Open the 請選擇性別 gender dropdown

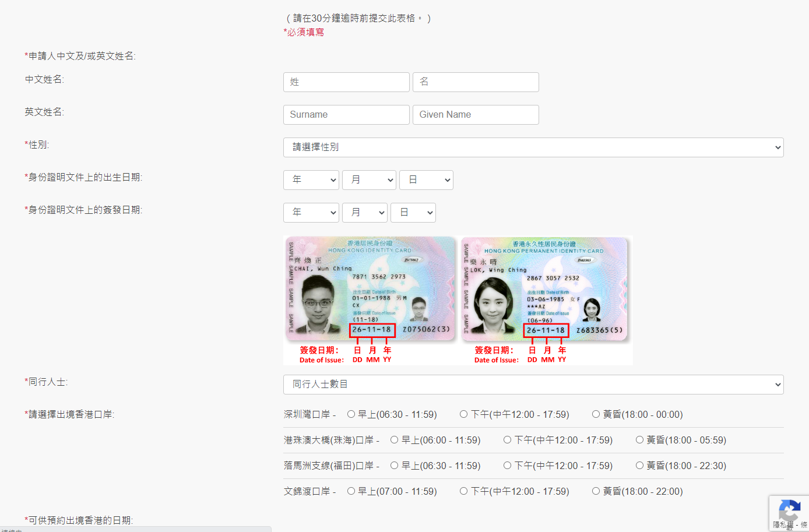pos(533,147)
